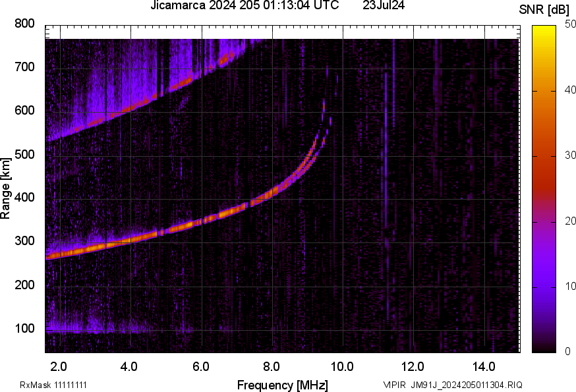
Task: Click the RxMask 11111111 label
Action: click(x=53, y=385)
